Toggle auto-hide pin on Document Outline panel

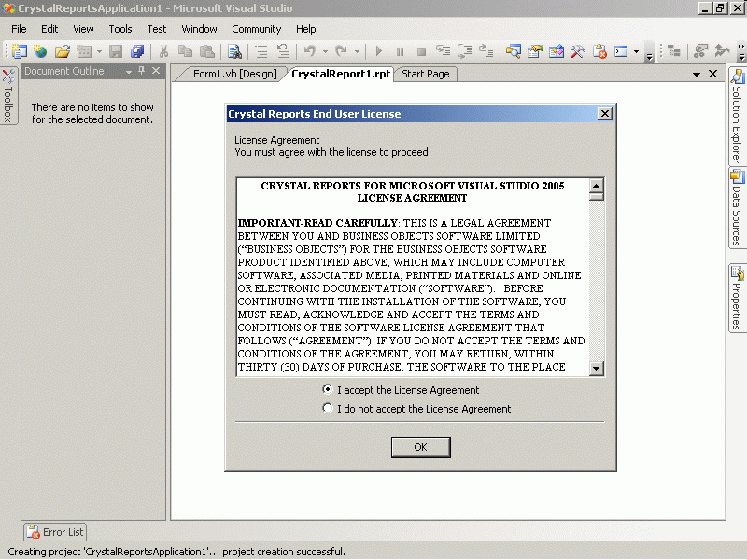point(142,71)
